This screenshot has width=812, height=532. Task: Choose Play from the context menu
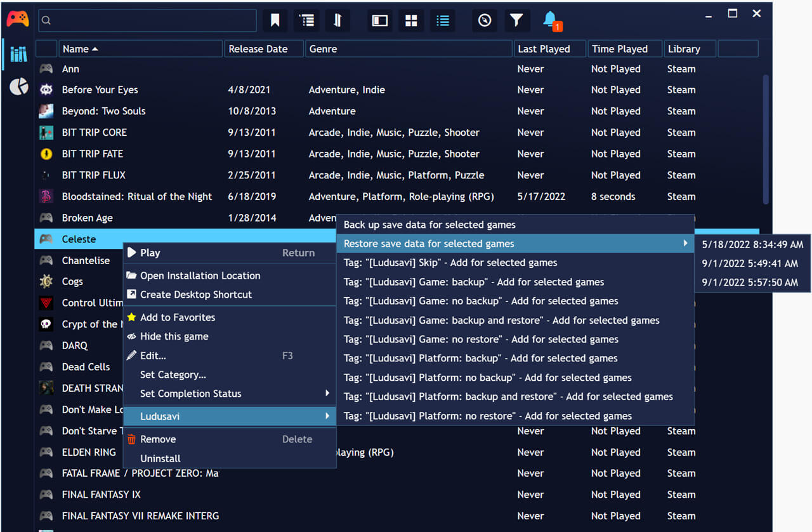click(x=229, y=253)
